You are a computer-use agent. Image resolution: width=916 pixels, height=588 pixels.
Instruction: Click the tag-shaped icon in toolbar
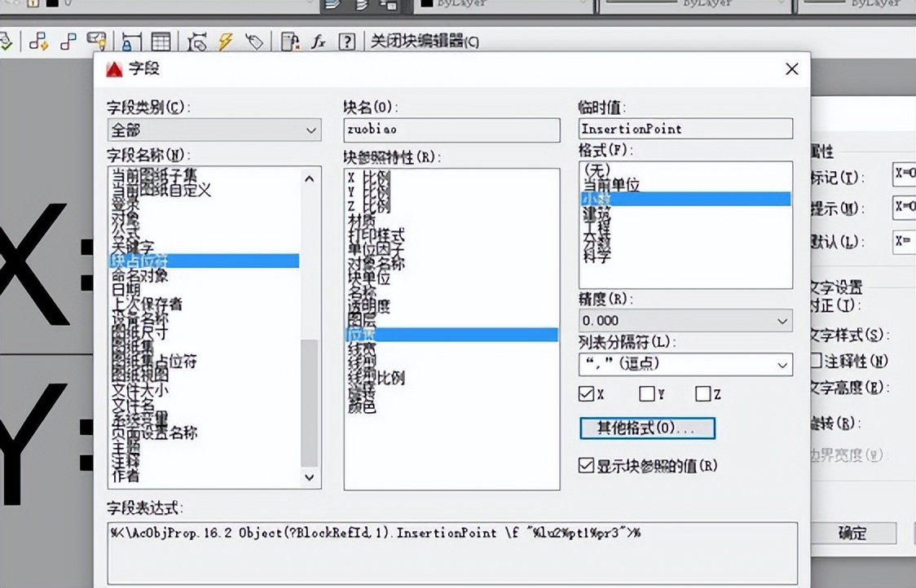pyautogui.click(x=253, y=41)
